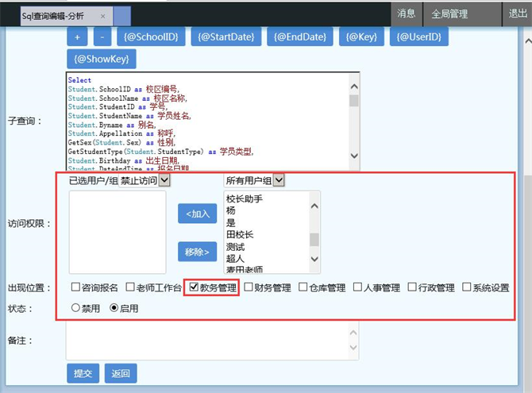Uncheck the 教务管理 checkbox
532x393 pixels.
click(x=194, y=287)
